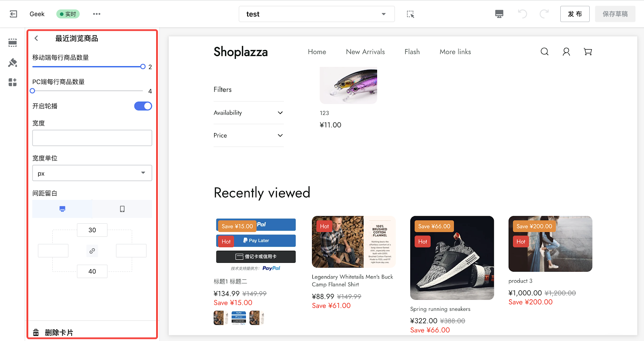This screenshot has width=644, height=341.
Task: Click the exit editor icon
Action: (x=13, y=14)
